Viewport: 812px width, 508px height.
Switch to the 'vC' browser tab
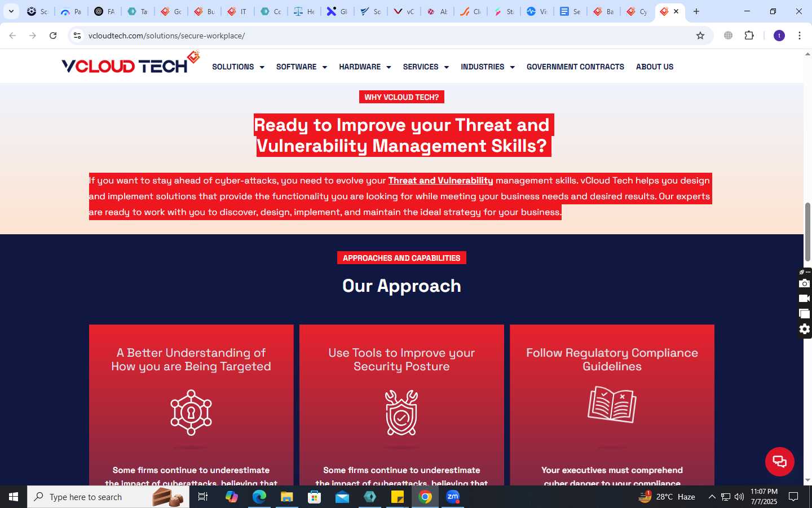coord(404,11)
